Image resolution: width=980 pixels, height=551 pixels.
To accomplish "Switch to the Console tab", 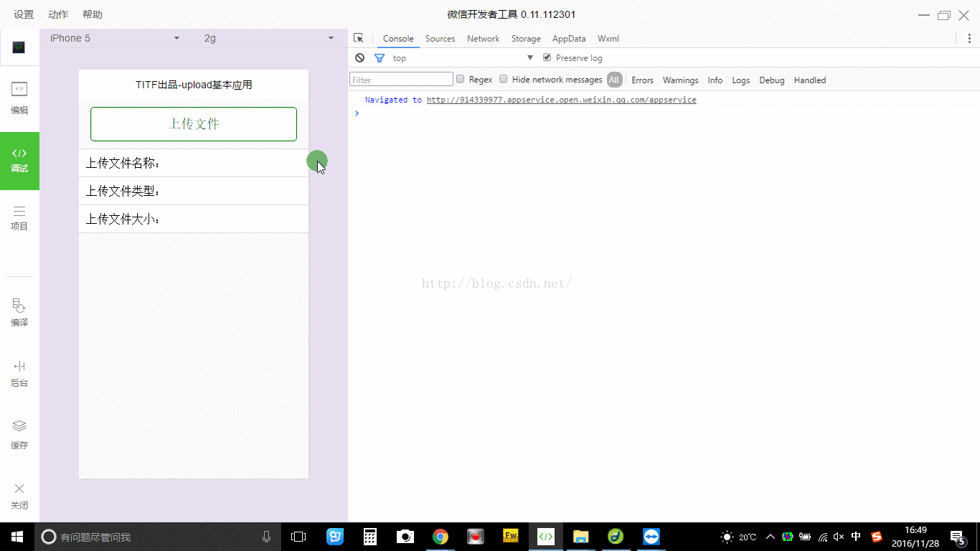I will click(398, 39).
